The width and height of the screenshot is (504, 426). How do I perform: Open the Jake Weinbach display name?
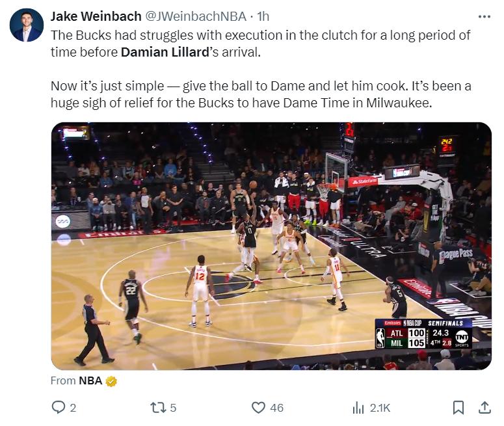96,16
